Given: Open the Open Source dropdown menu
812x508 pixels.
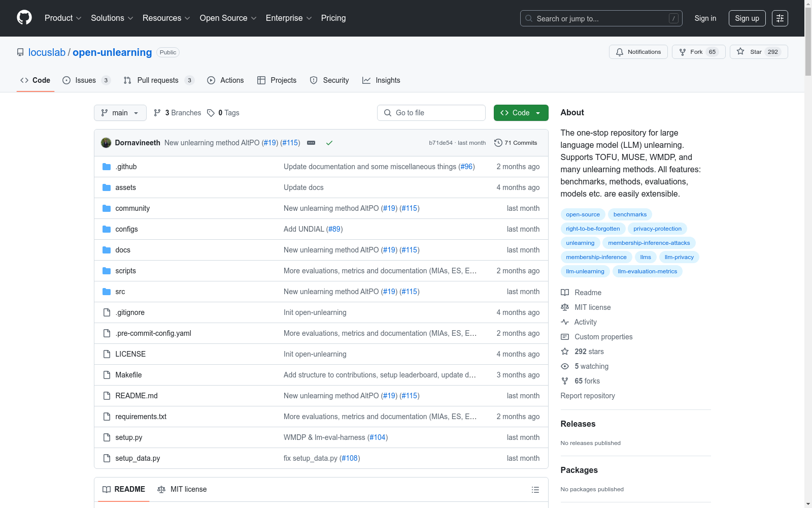Looking at the screenshot, I should point(228,18).
